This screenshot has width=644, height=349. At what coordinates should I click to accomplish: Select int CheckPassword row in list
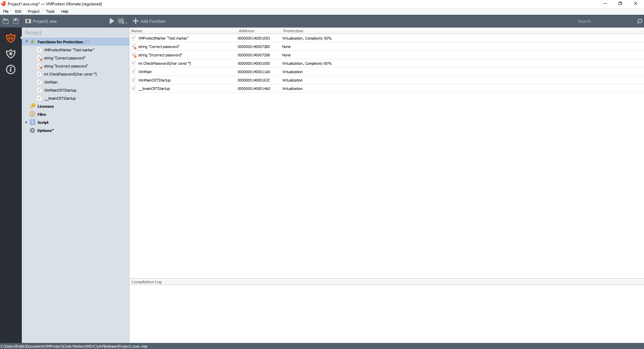pyautogui.click(x=387, y=63)
